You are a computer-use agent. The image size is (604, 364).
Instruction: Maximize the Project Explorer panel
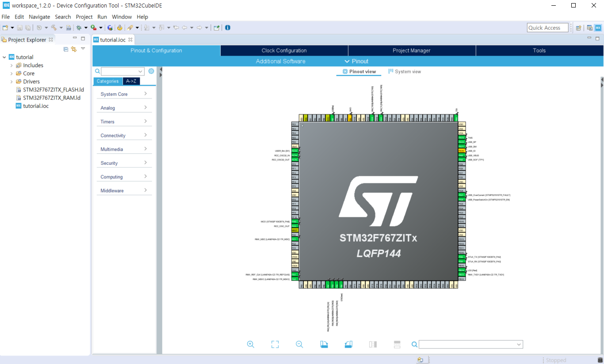(83, 38)
